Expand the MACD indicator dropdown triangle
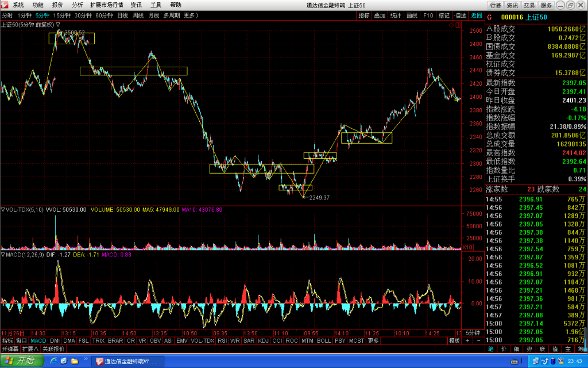588x368 pixels. (3, 255)
